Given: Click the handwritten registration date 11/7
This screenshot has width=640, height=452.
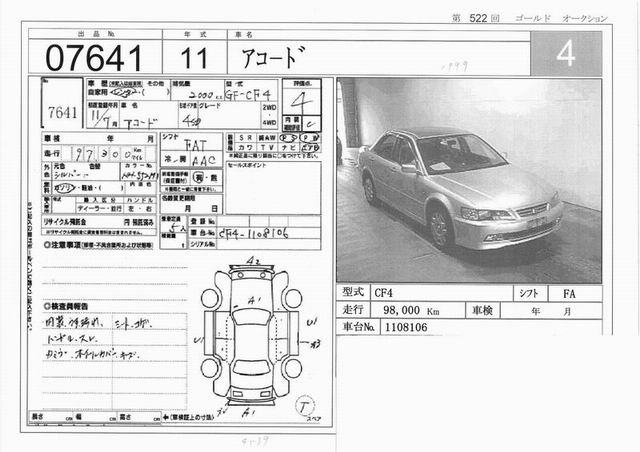Looking at the screenshot, I should (x=104, y=117).
